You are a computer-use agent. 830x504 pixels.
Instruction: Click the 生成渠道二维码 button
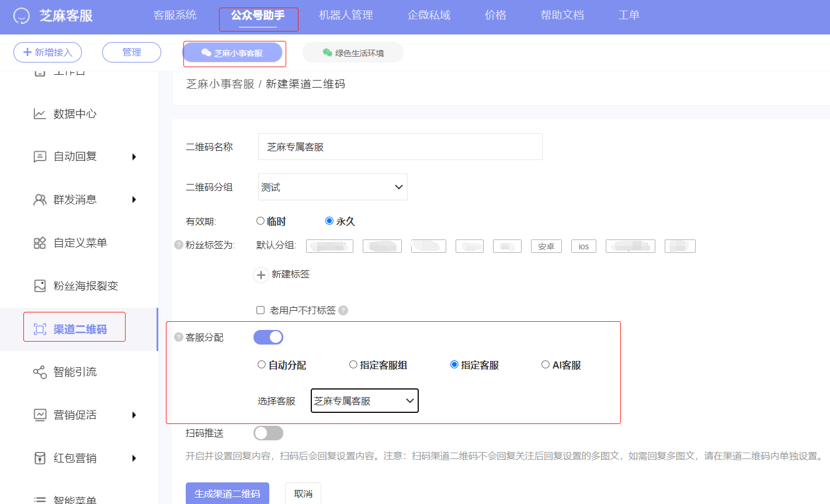(227, 493)
